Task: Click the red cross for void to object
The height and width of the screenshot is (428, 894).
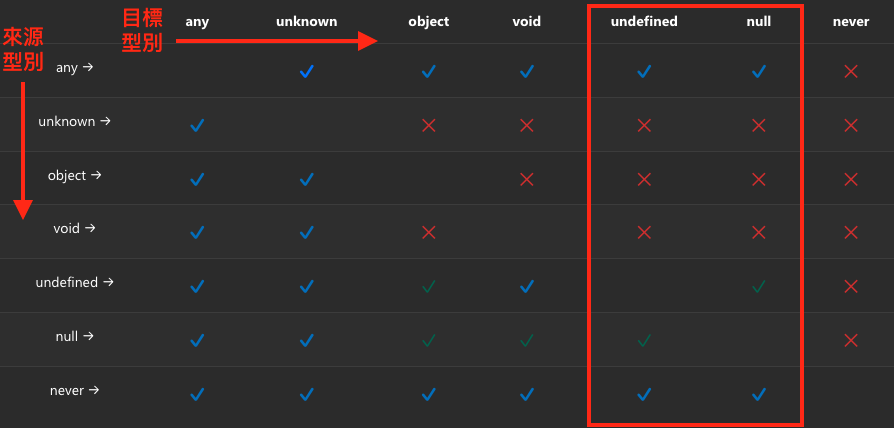Action: click(x=429, y=233)
